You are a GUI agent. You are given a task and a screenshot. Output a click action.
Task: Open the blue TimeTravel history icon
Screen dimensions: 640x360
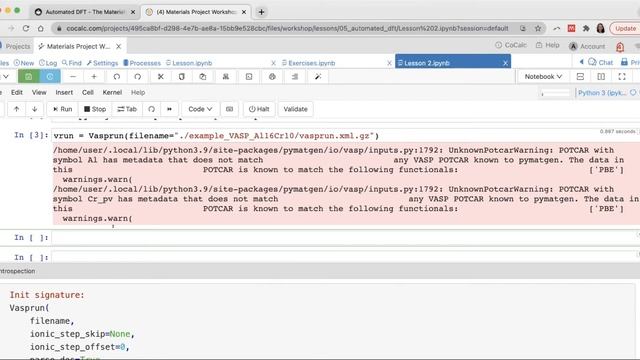50,76
